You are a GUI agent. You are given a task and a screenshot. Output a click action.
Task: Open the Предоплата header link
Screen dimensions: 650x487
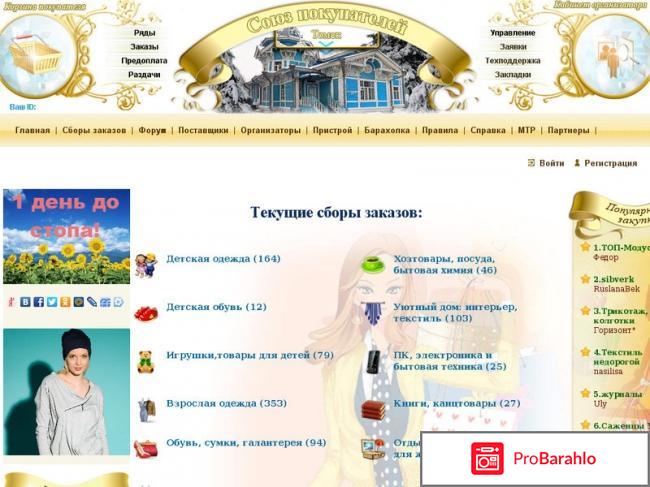pyautogui.click(x=144, y=61)
